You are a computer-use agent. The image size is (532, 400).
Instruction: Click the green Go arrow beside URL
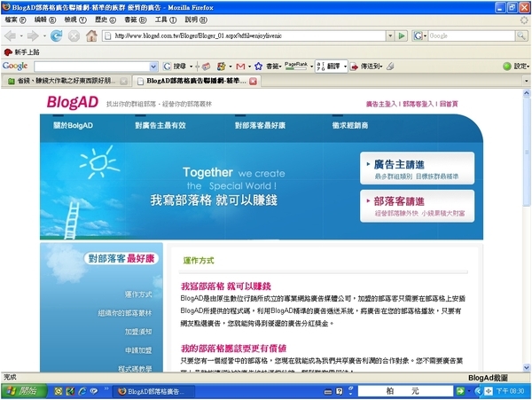point(402,35)
